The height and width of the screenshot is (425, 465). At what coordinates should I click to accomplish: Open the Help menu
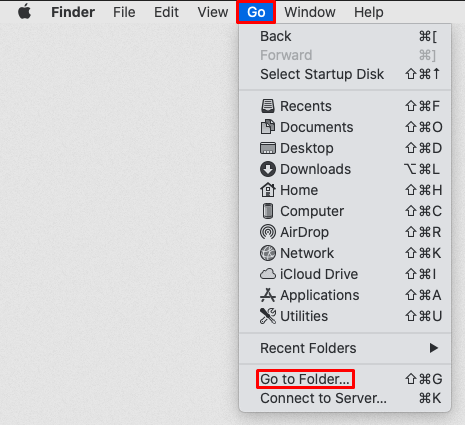tap(369, 12)
